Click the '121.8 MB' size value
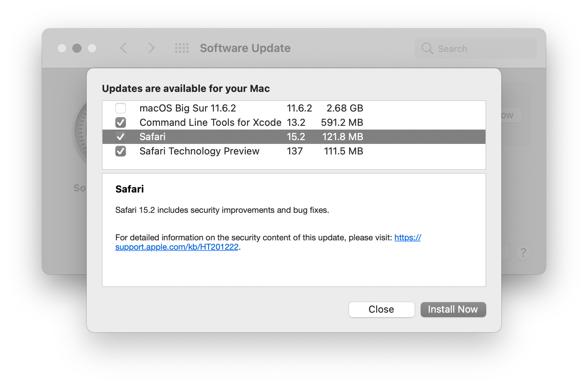The width and height of the screenshot is (588, 388). point(343,137)
